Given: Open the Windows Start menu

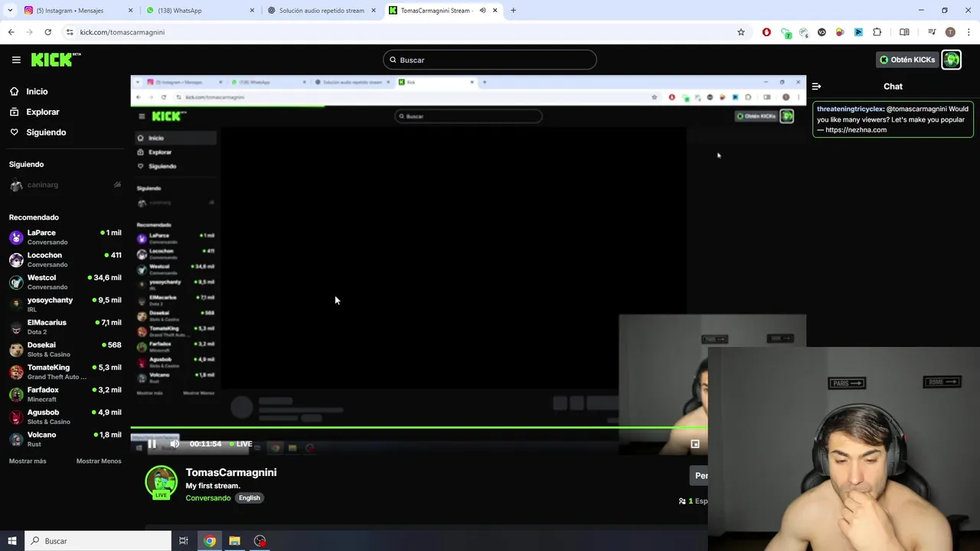Looking at the screenshot, I should coord(12,541).
